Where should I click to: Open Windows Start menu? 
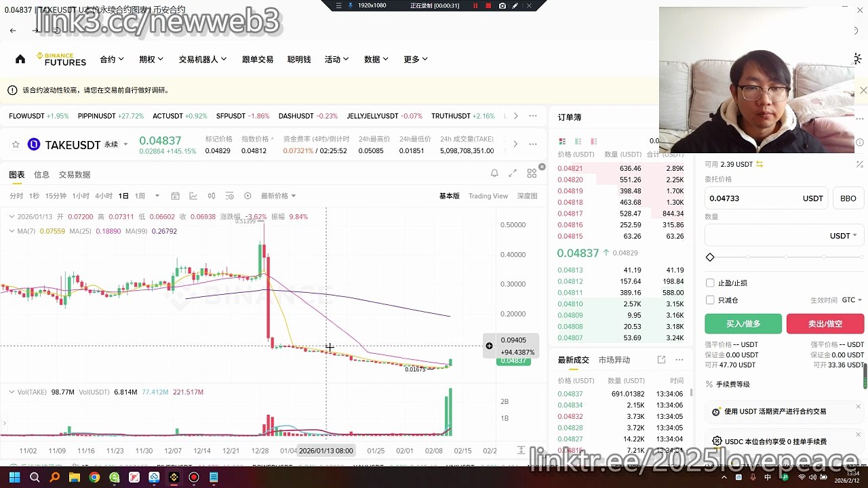click(x=14, y=477)
